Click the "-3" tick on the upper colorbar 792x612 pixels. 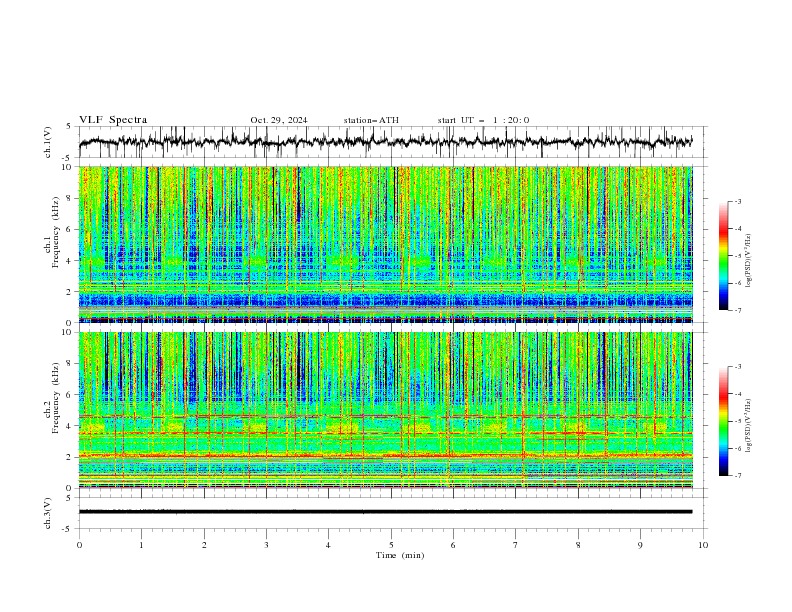tap(737, 201)
